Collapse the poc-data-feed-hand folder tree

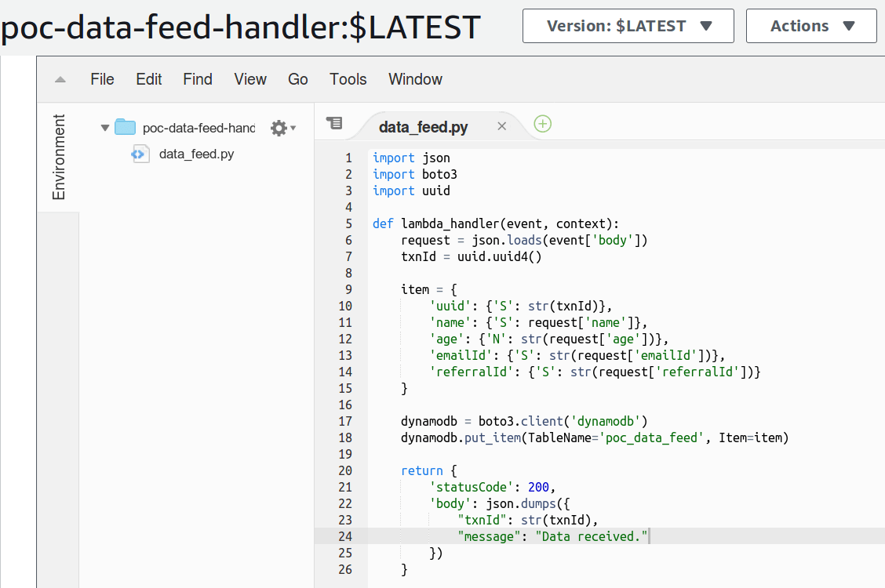pos(104,126)
